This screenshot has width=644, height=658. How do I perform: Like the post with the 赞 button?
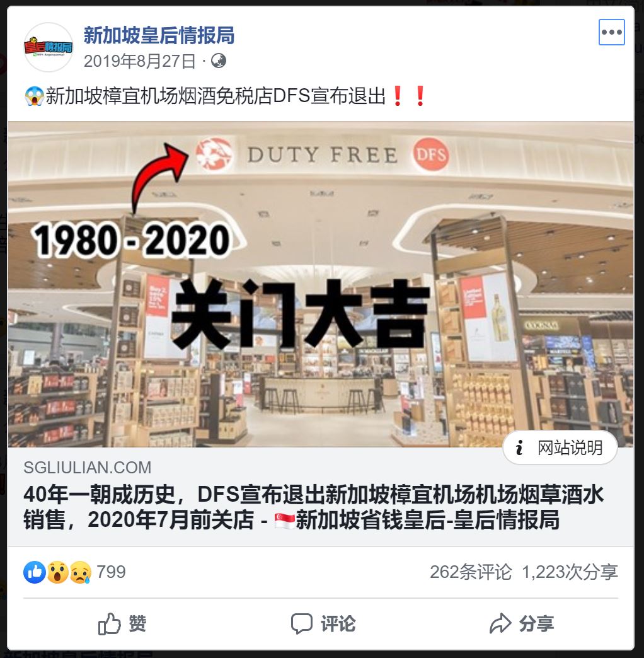[x=122, y=623]
